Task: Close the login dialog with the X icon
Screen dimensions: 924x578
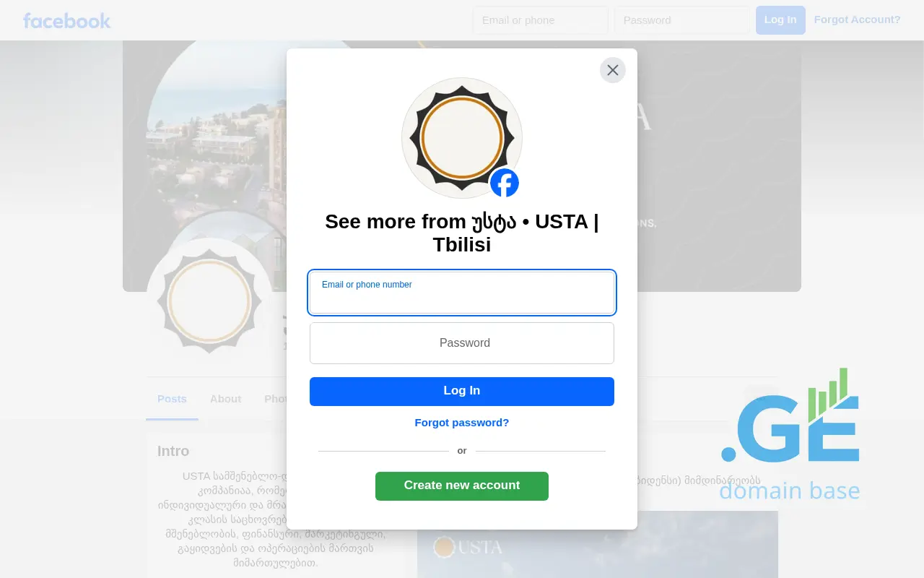Action: pos(613,70)
